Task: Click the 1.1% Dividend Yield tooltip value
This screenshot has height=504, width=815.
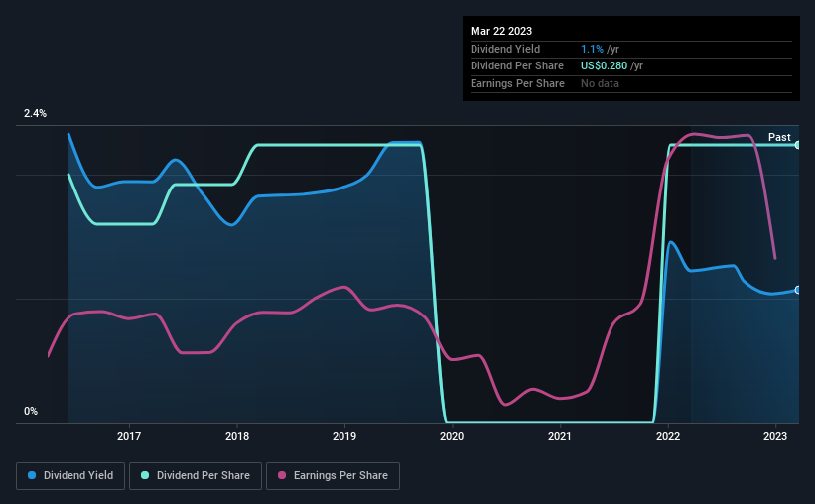Action: coord(592,49)
